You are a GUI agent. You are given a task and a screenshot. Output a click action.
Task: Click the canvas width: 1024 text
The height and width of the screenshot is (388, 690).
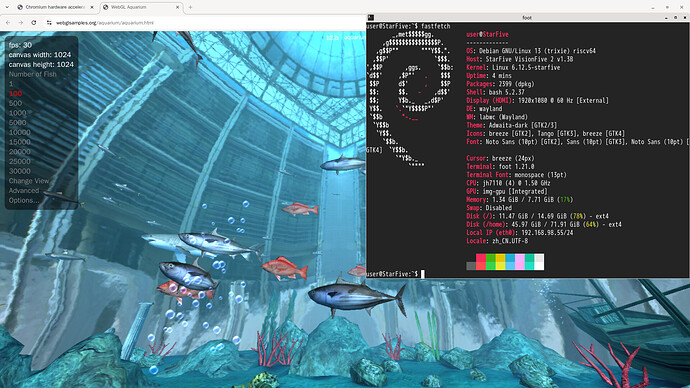tap(40, 55)
